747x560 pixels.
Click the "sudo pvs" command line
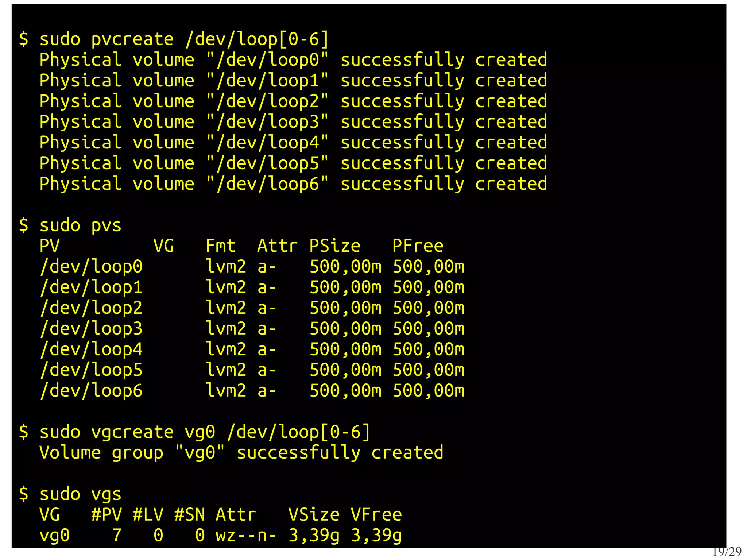[70, 225]
